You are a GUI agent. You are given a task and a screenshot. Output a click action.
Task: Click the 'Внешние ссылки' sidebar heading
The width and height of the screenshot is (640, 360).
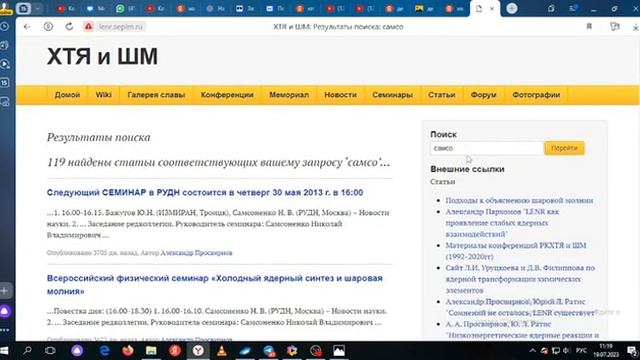pyautogui.click(x=467, y=169)
